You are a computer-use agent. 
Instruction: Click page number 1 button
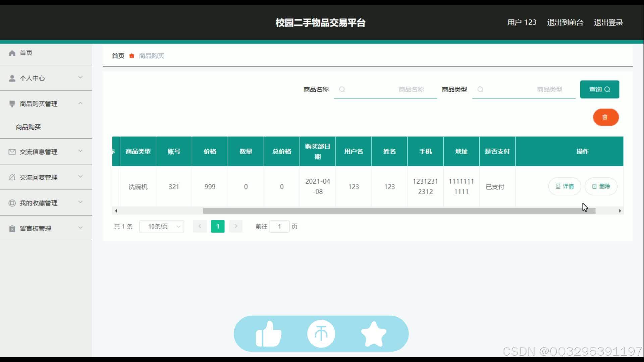218,227
